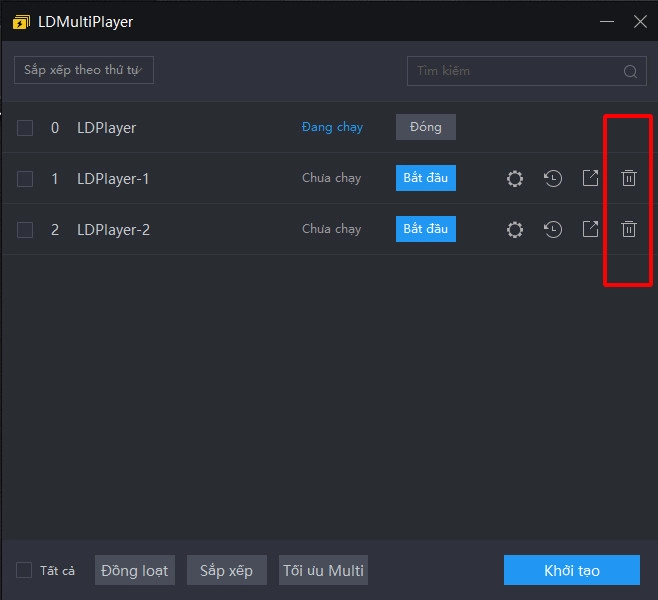658x600 pixels.
Task: Select the LDPlayer-1 checkbox
Action: click(x=25, y=179)
